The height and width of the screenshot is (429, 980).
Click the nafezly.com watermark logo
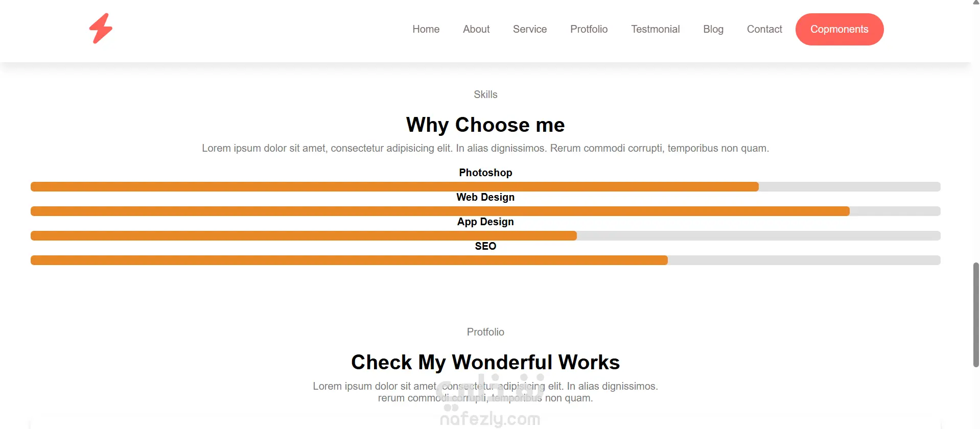click(490, 402)
